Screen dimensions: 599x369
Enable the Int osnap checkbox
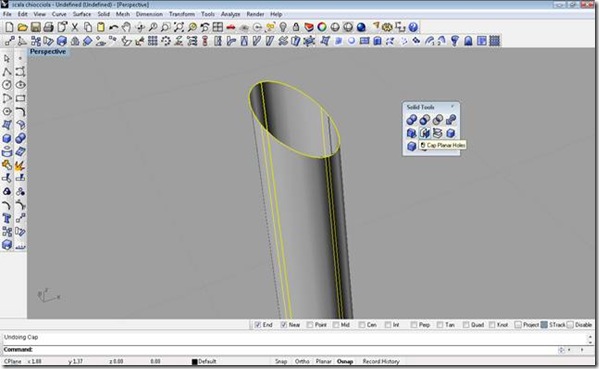[x=388, y=325]
